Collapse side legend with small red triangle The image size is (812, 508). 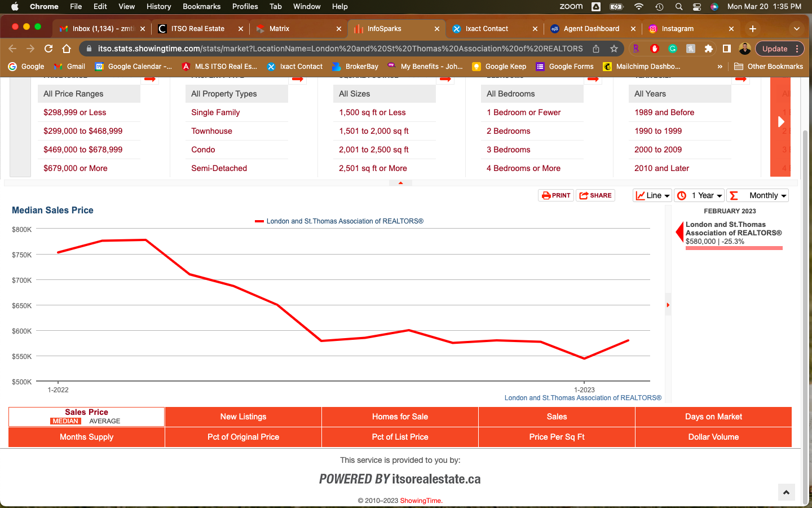click(668, 305)
